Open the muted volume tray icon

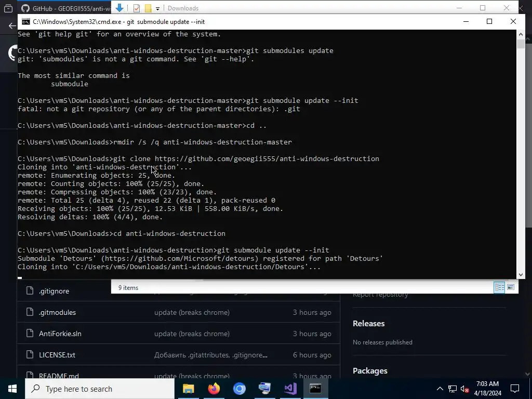coord(465,389)
